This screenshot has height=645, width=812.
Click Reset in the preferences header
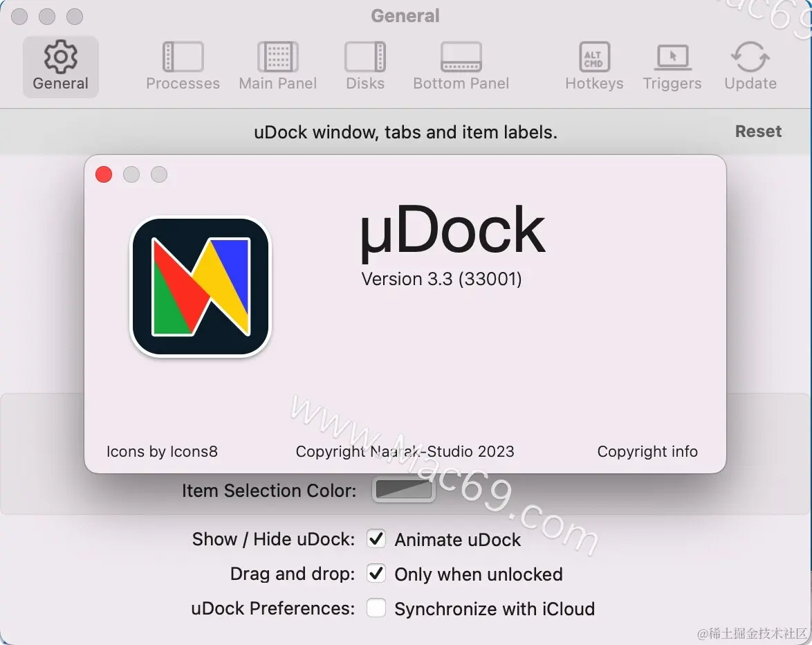tap(758, 131)
